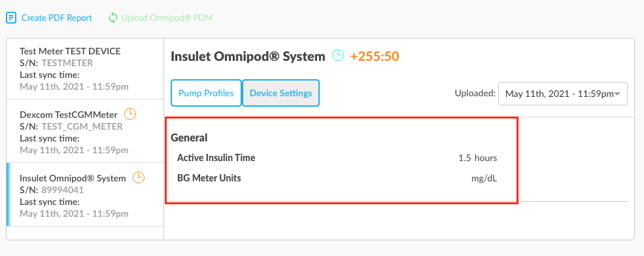Click the Create PDF Report link
Viewport: 644px width, 256px height.
pyautogui.click(x=57, y=18)
